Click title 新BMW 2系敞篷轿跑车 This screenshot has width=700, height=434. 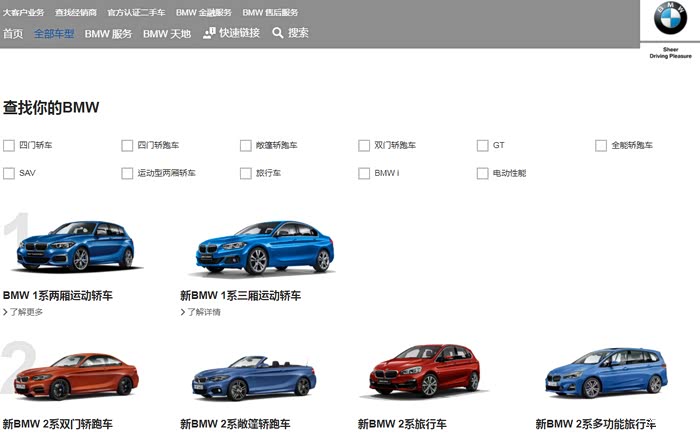[x=235, y=424]
